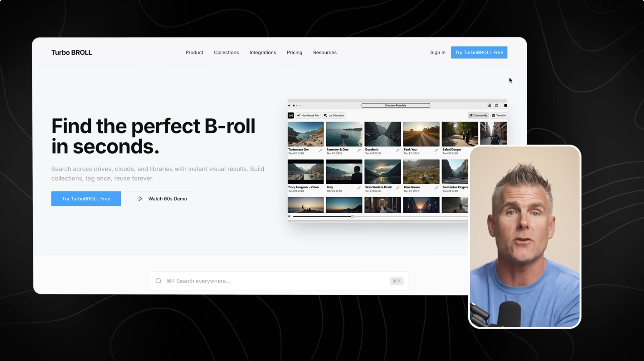Screen dimensions: 644x361
Task: Click the Find the perfect B-roll headline
Action: click(153, 136)
